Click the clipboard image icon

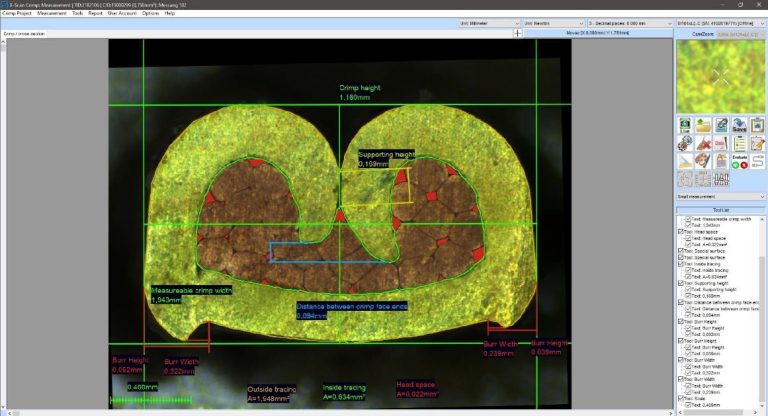point(757,125)
